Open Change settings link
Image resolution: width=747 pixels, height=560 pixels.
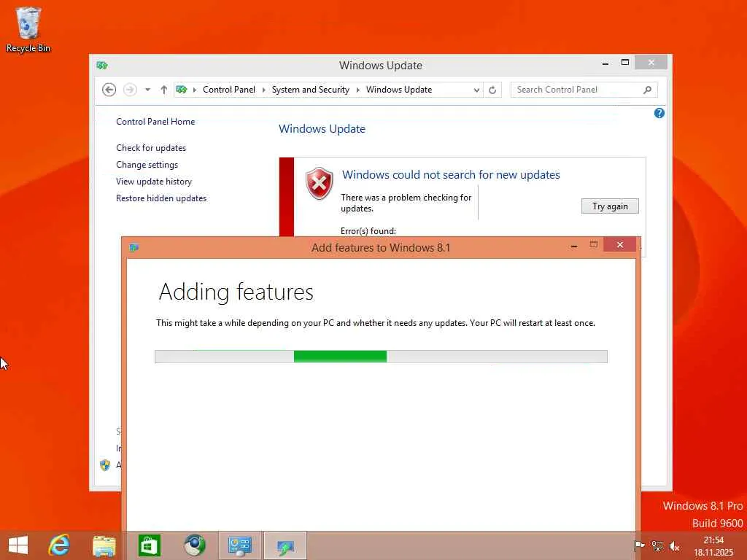pyautogui.click(x=147, y=165)
